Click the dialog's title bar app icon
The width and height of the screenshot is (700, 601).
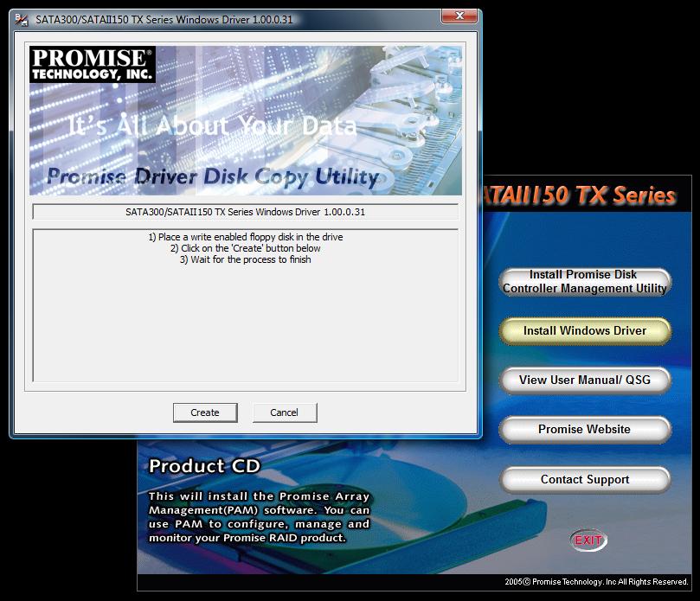pyautogui.click(x=23, y=18)
